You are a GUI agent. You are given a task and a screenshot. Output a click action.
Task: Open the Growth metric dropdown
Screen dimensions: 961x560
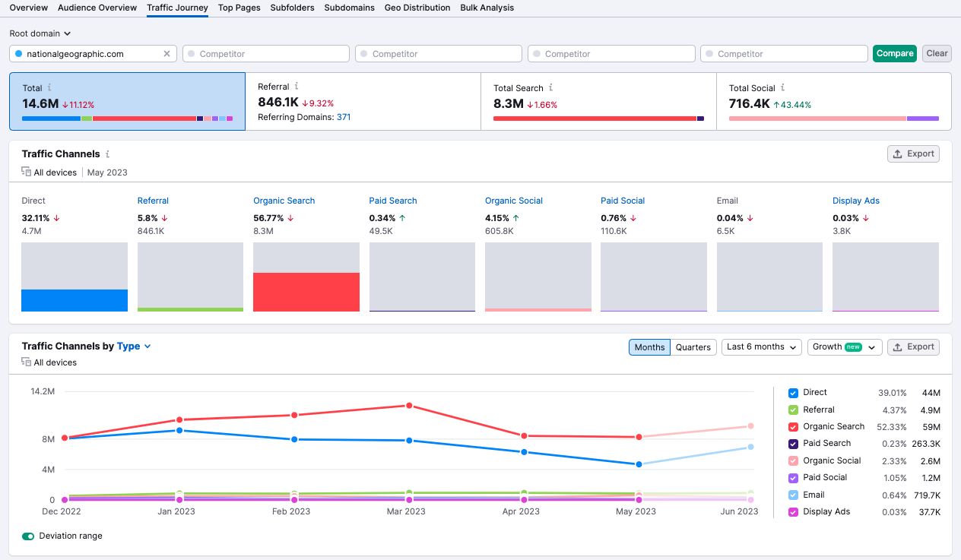pyautogui.click(x=844, y=346)
